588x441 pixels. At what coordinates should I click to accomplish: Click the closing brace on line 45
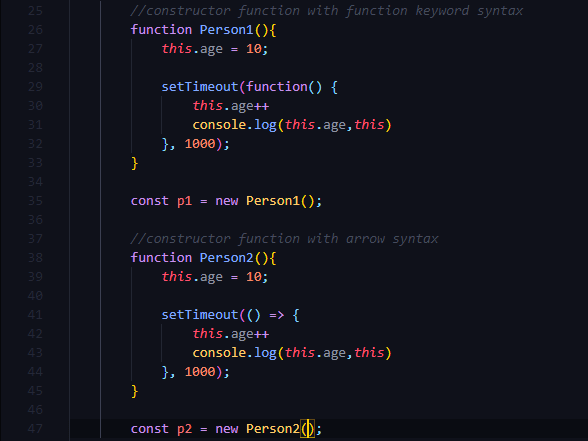tap(135, 391)
